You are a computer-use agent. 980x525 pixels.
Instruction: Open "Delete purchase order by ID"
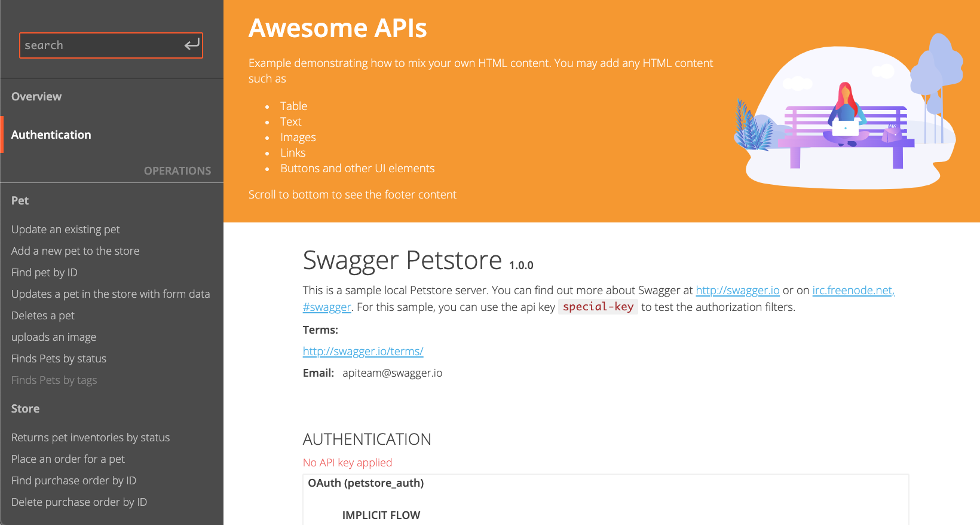(79, 502)
